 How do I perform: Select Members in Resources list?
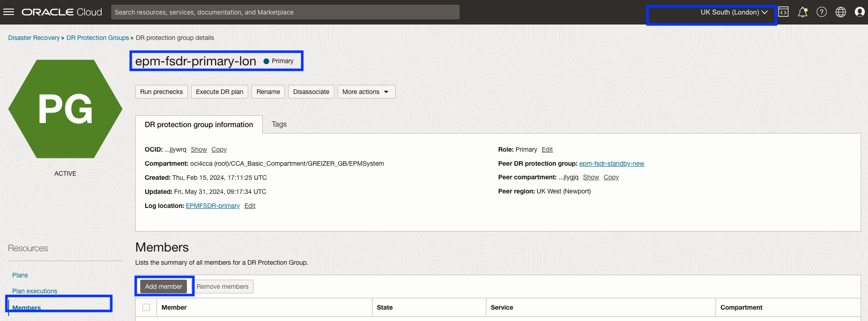point(26,308)
